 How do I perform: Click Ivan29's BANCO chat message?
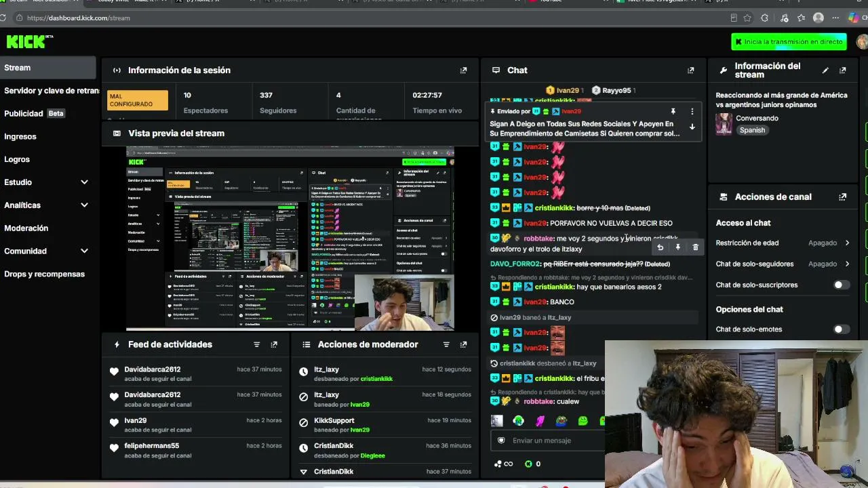click(x=562, y=302)
